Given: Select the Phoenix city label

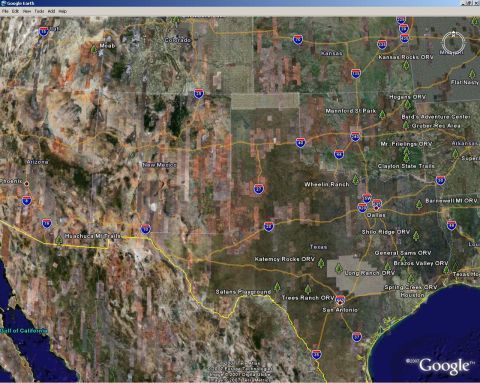Looking at the screenshot, I should point(11,181).
